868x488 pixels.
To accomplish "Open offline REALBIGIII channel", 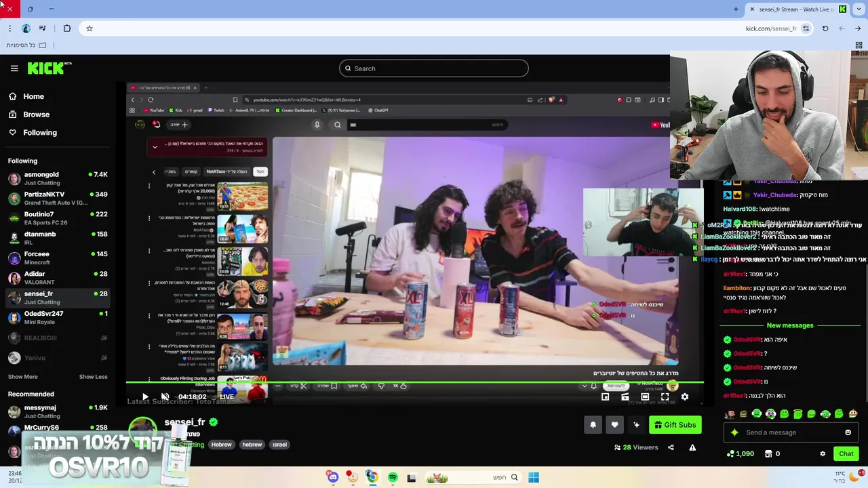I will 58,338.
